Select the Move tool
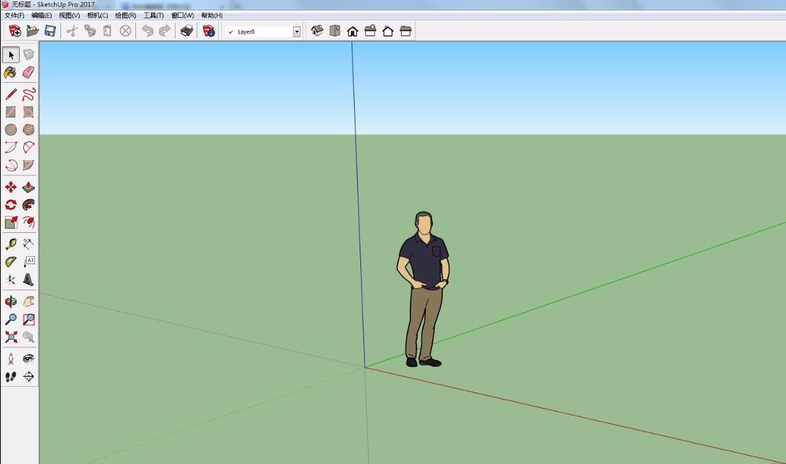 coord(11,187)
